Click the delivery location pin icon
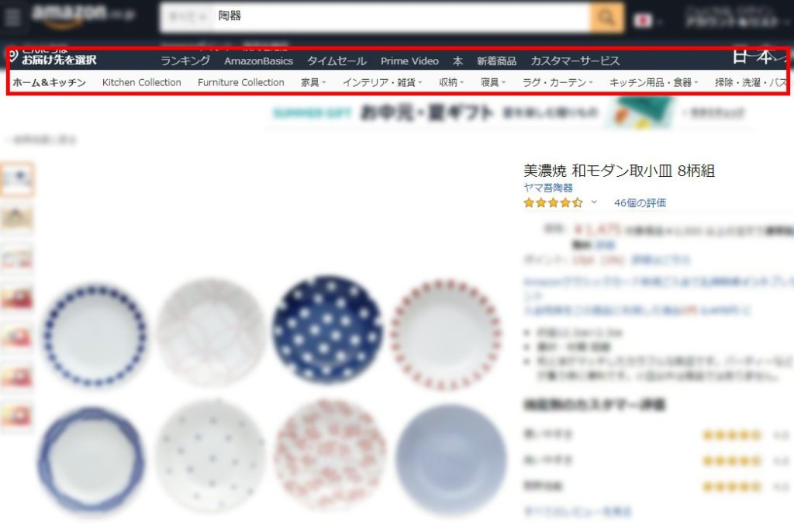The height and width of the screenshot is (532, 794). point(14,55)
